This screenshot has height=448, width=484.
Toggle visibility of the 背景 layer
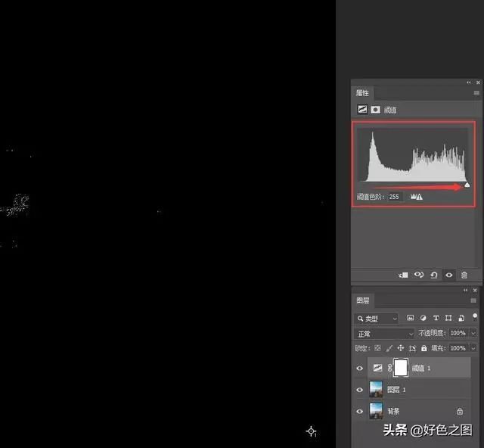(x=360, y=411)
